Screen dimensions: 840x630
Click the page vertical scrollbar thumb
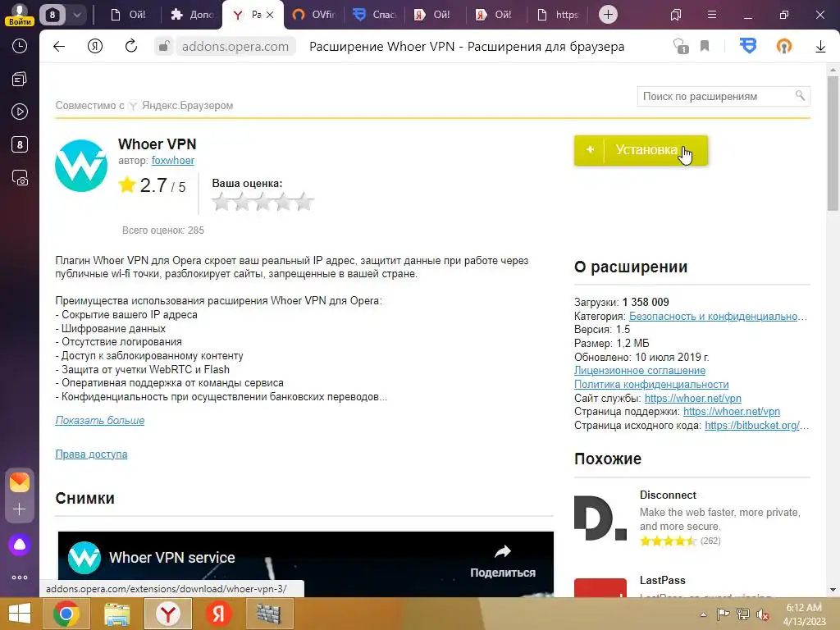[x=833, y=143]
